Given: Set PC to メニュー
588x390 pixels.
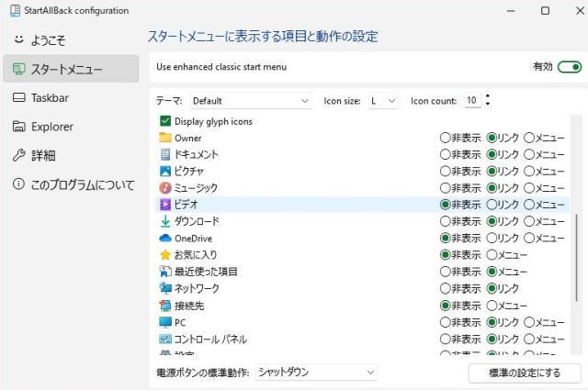Looking at the screenshot, I should pyautogui.click(x=529, y=322).
